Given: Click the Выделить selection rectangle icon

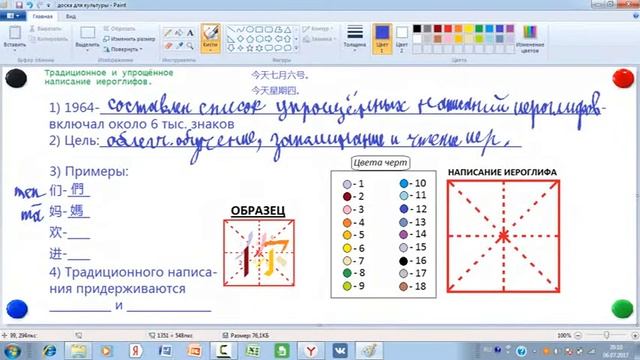Looking at the screenshot, I should pyautogui.click(x=87, y=33).
